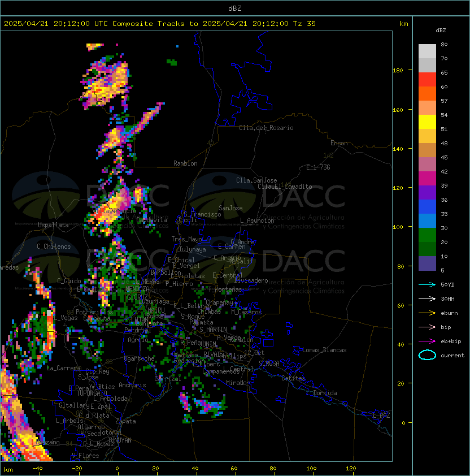
Task: Click the Ugarteche map label
Action: point(140,358)
